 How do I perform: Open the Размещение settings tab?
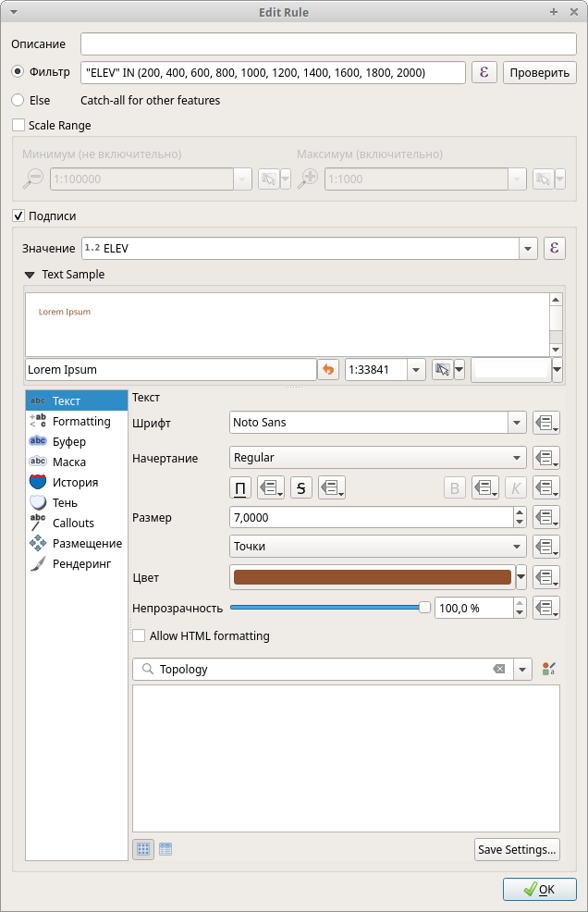[87, 544]
